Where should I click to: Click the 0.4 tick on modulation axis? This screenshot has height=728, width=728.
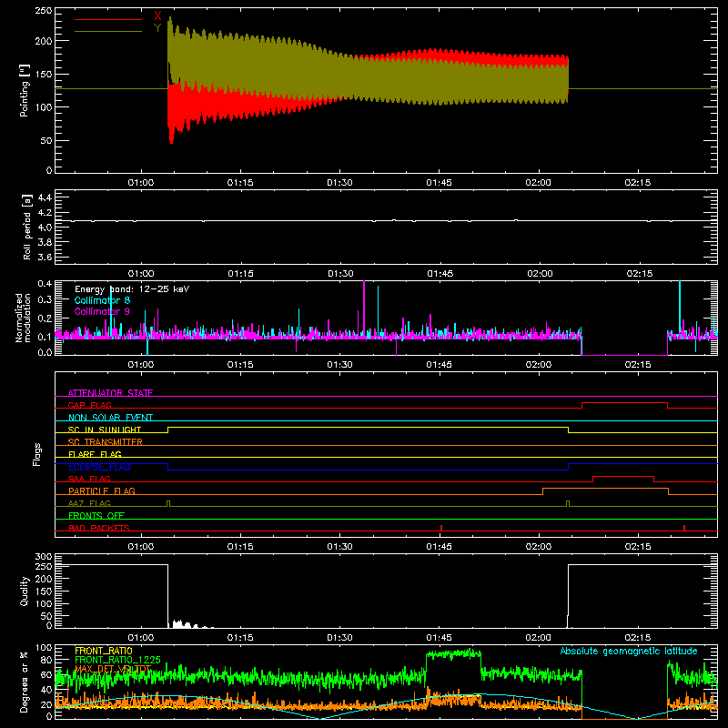tap(45, 284)
